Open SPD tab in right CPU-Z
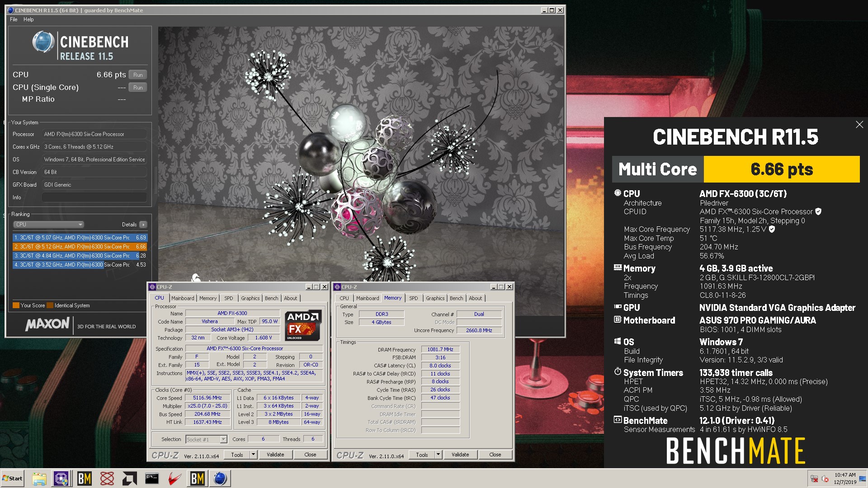This screenshot has height=488, width=868. 414,298
